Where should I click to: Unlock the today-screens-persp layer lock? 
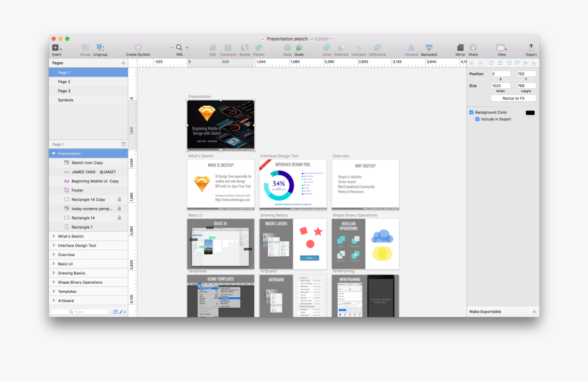120,208
